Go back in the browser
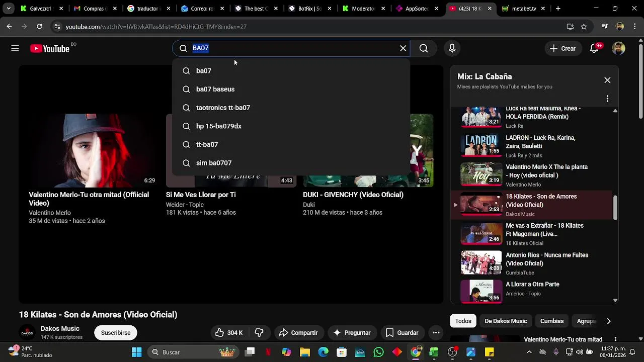The image size is (644, 362). (9, 27)
